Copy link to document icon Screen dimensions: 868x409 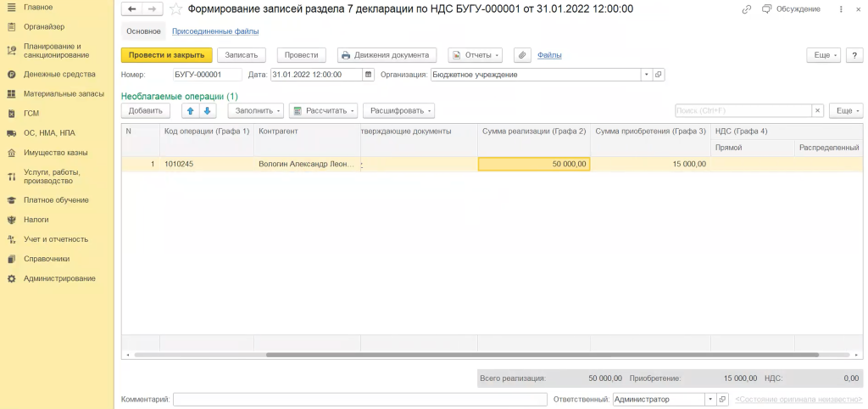(x=747, y=8)
